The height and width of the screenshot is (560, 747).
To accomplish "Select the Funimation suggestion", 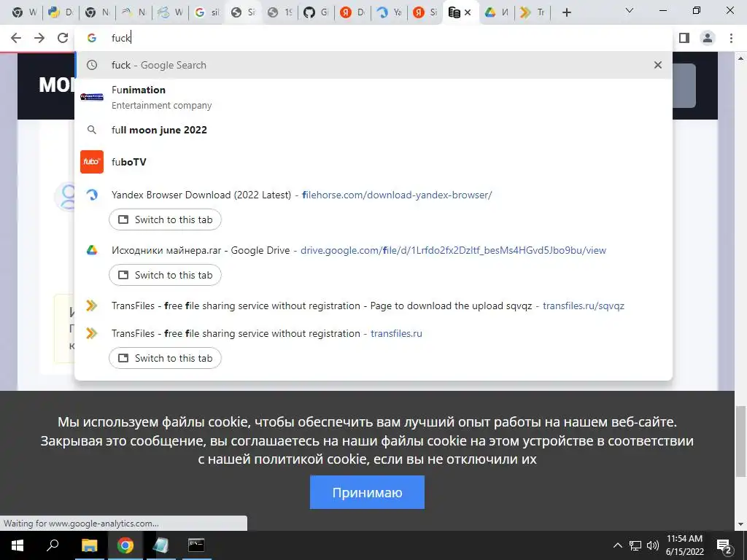I will click(x=373, y=97).
